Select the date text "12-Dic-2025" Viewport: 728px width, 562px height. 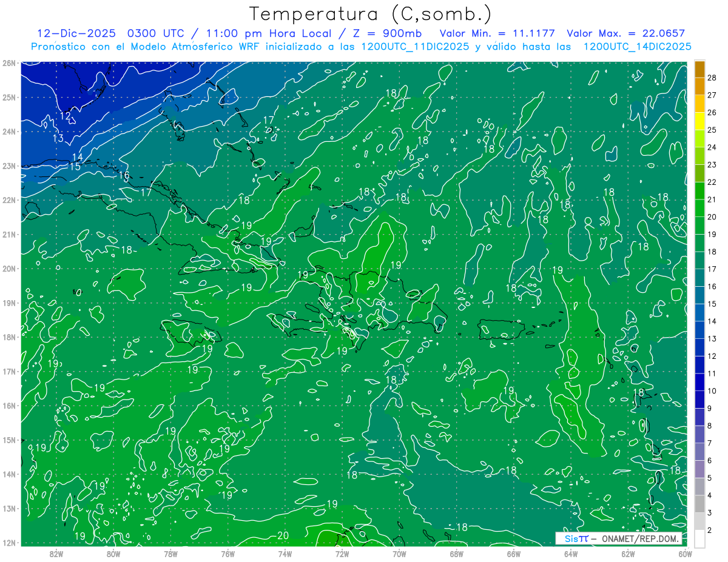[x=77, y=33]
